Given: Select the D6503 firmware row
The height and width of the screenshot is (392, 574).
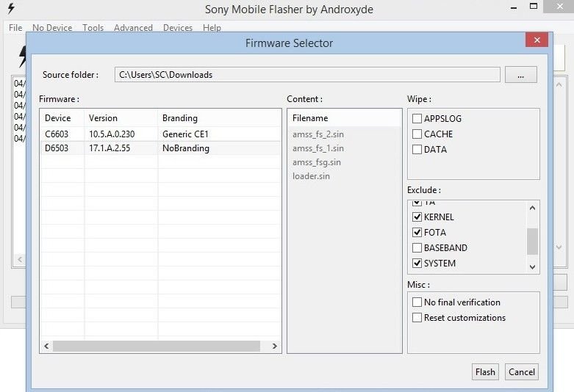Looking at the screenshot, I should tap(161, 148).
